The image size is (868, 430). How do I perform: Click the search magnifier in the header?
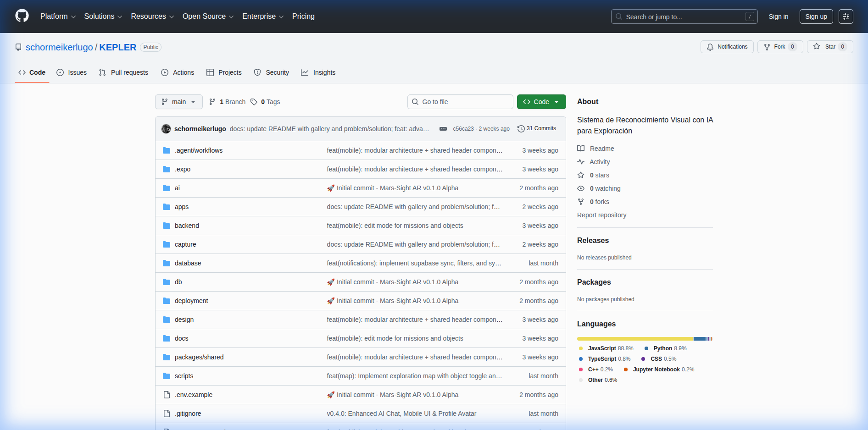(618, 17)
